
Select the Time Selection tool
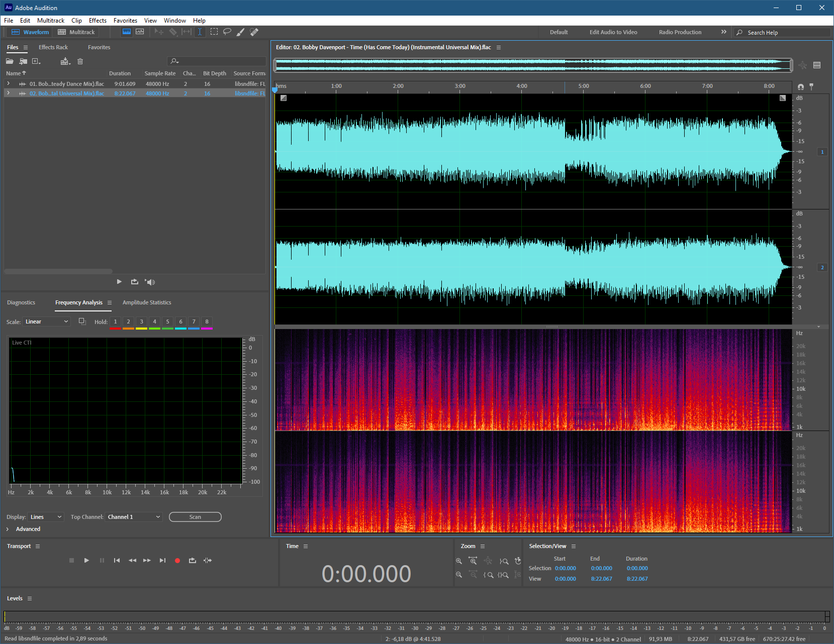[200, 32]
